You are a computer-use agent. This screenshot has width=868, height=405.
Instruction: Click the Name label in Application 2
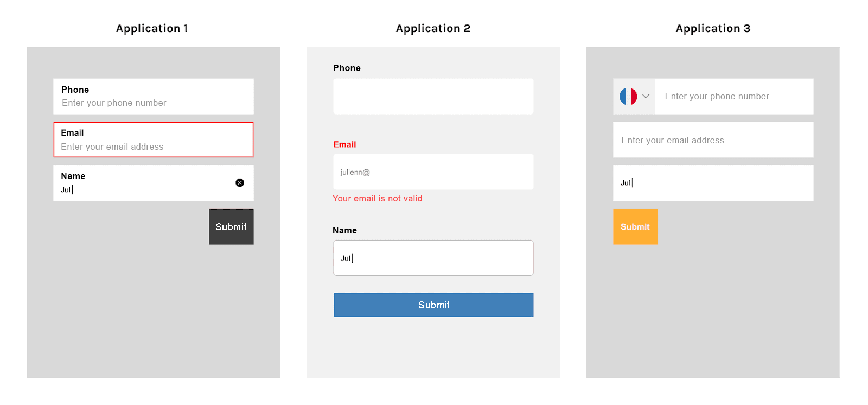(344, 230)
